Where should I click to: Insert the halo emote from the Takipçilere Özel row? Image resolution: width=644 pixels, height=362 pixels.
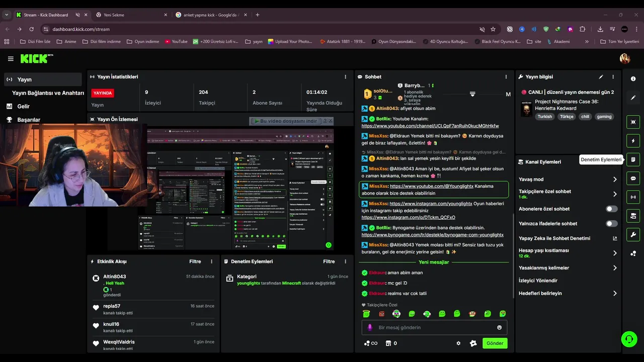(x=366, y=314)
